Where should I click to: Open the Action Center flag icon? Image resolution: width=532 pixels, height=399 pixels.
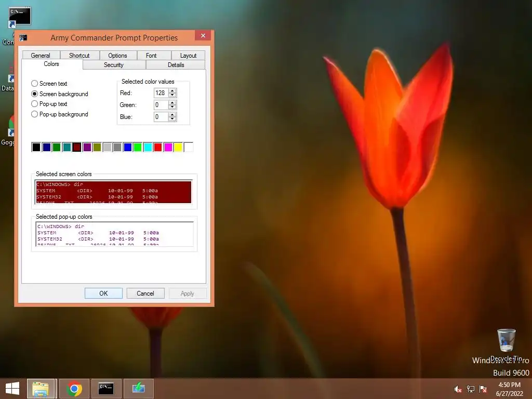[483, 389]
